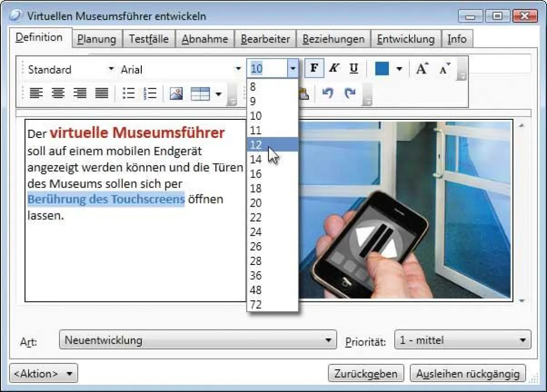Click the Zurückgeben button
Screen dimensions: 547x392
point(366,374)
